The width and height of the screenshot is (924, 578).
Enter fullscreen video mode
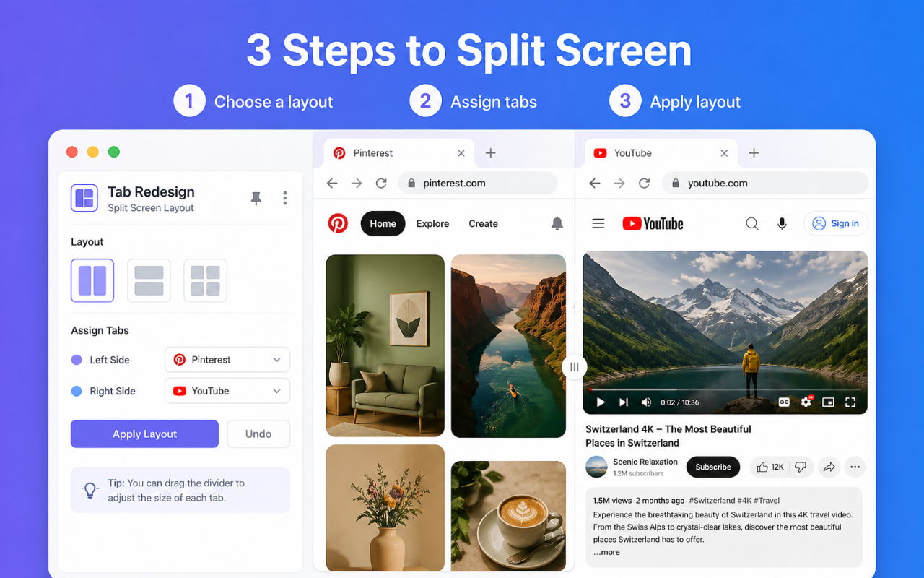[x=850, y=402]
